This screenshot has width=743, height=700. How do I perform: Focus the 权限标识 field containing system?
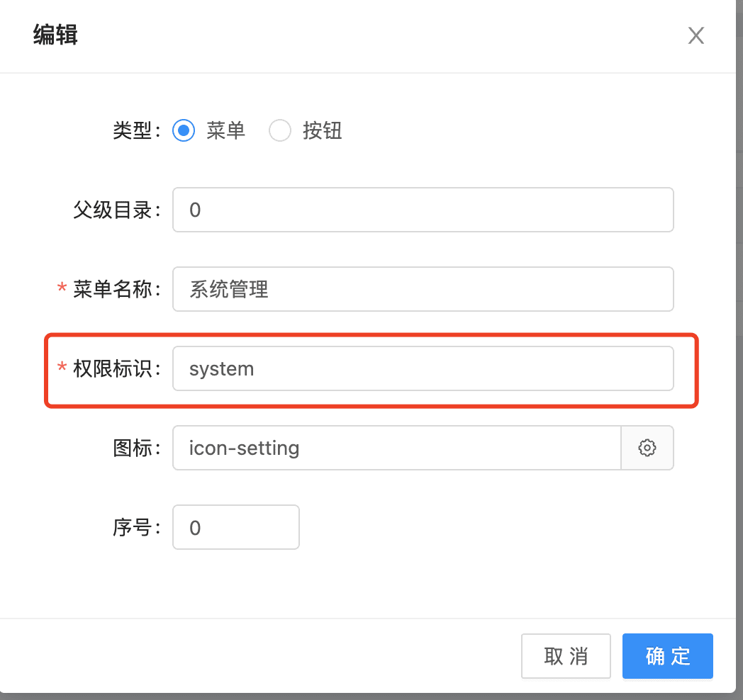click(423, 368)
